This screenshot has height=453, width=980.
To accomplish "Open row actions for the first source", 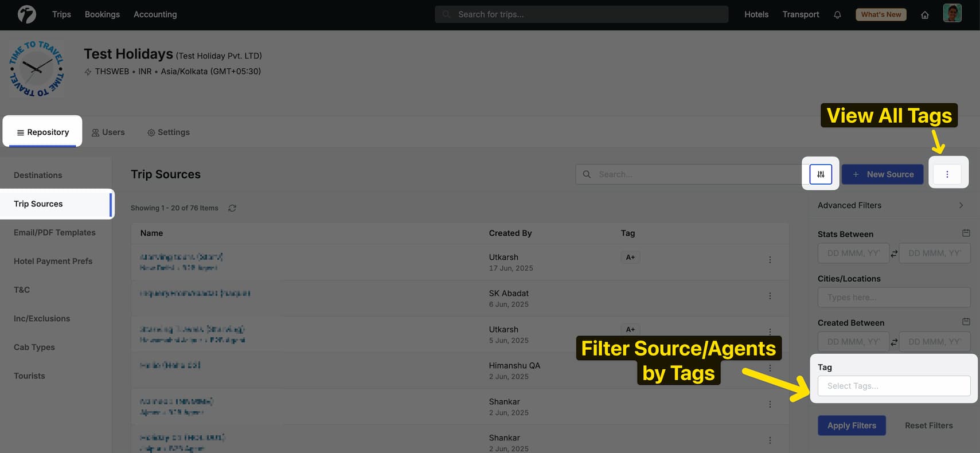I will 770,260.
